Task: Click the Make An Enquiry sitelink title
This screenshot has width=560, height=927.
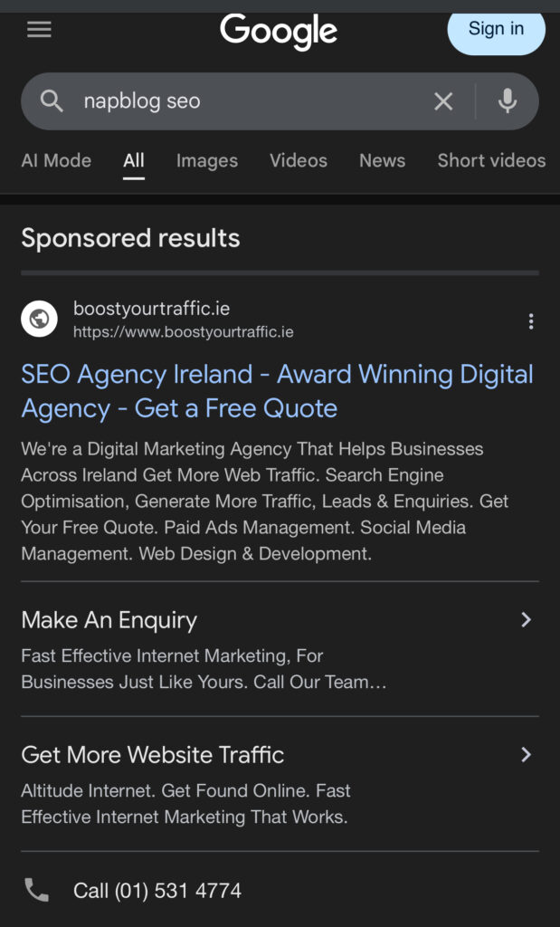Action: (109, 620)
